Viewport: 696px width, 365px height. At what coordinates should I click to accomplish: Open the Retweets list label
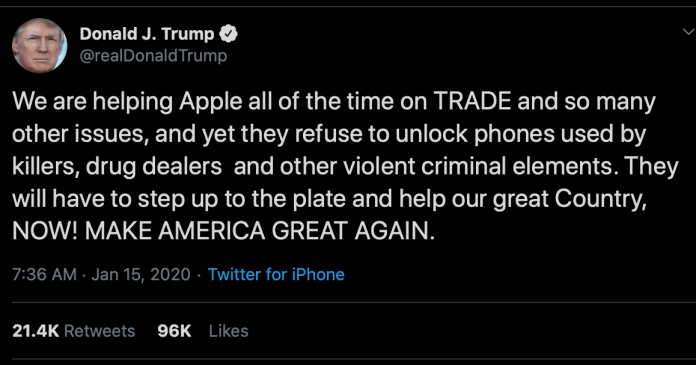(99, 331)
